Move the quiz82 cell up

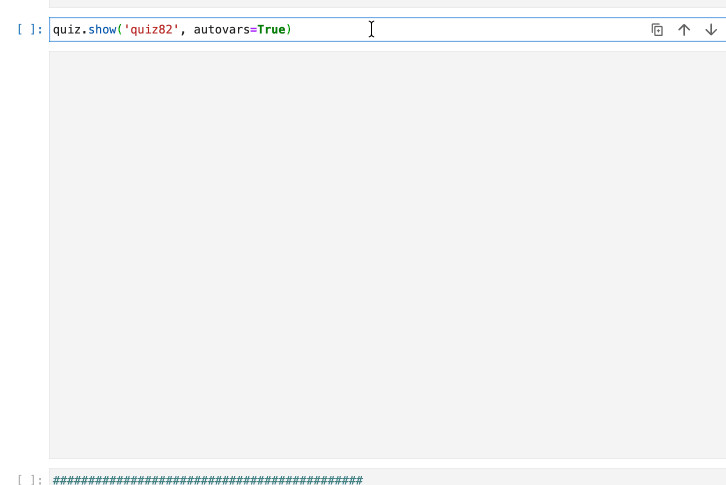pos(684,30)
